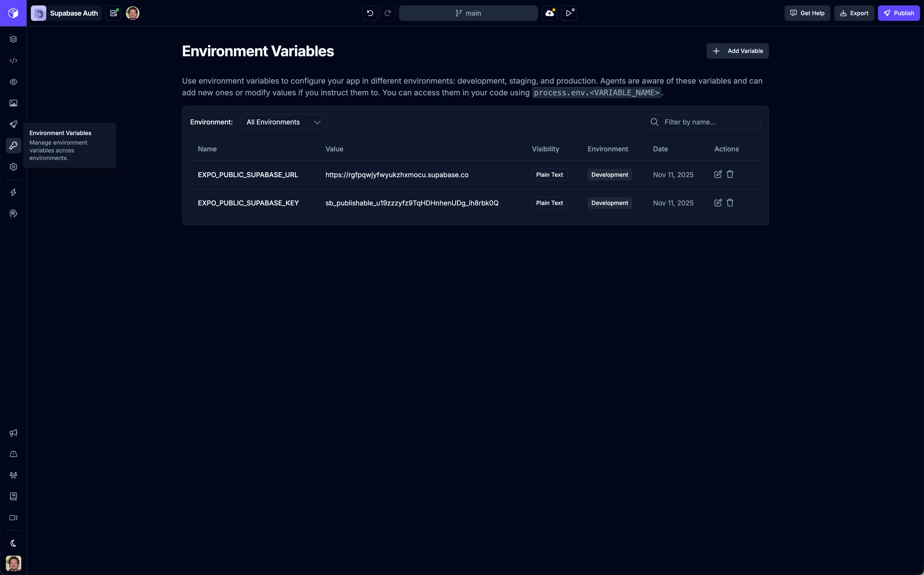Click the lightning bolt sidebar icon
The image size is (924, 575).
(x=13, y=192)
